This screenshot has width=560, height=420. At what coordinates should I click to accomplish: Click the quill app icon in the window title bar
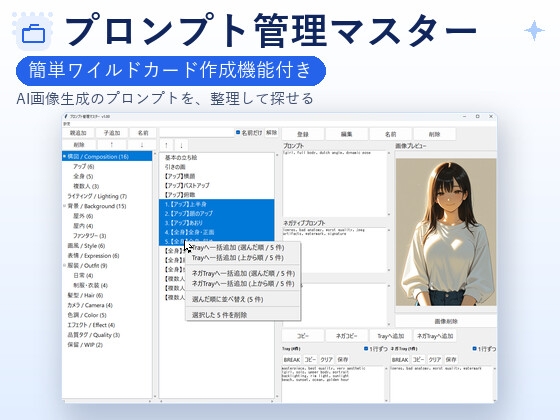[x=65, y=116]
